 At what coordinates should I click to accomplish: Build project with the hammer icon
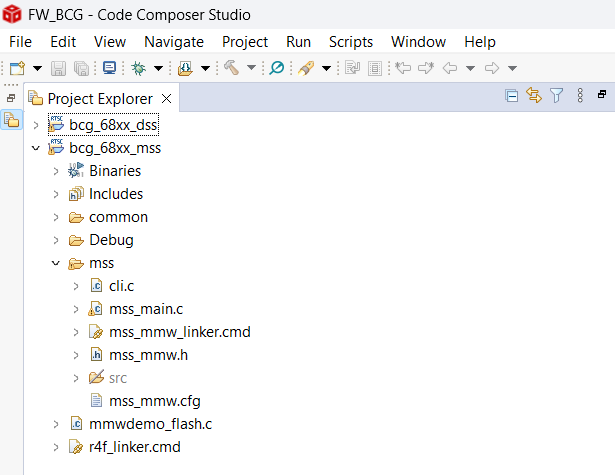(231, 68)
